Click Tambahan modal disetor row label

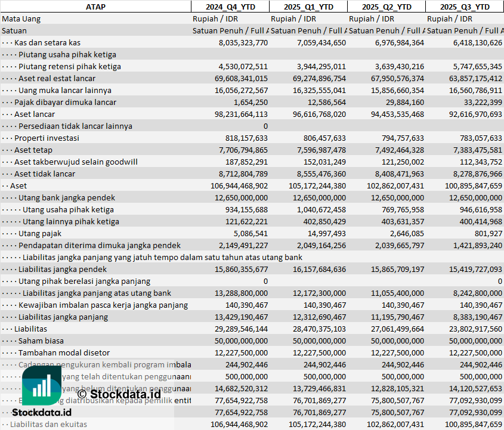55,352
